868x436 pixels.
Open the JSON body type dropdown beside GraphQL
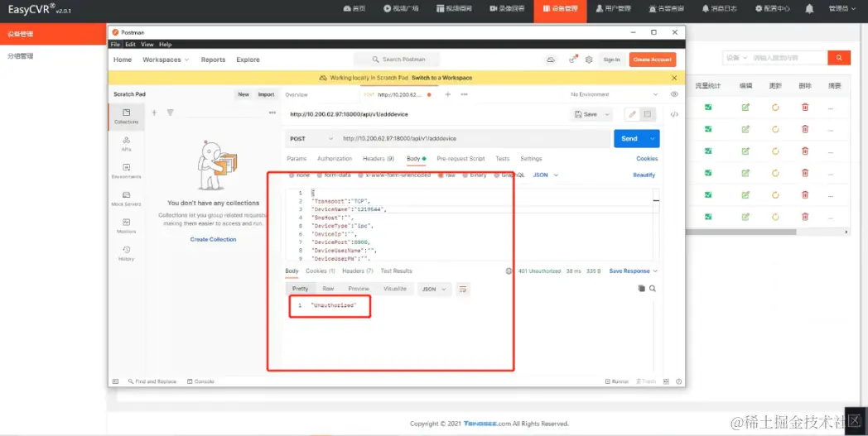[546, 175]
